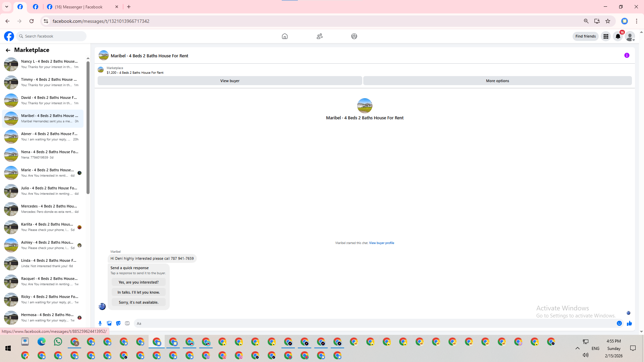
Task: Click the Facebook logo in the header
Action: click(x=9, y=36)
